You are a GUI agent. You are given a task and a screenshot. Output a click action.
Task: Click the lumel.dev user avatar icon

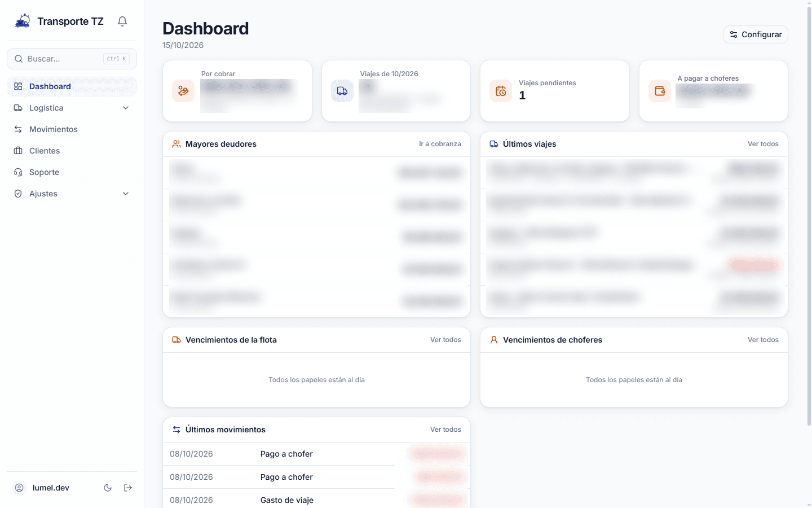19,488
